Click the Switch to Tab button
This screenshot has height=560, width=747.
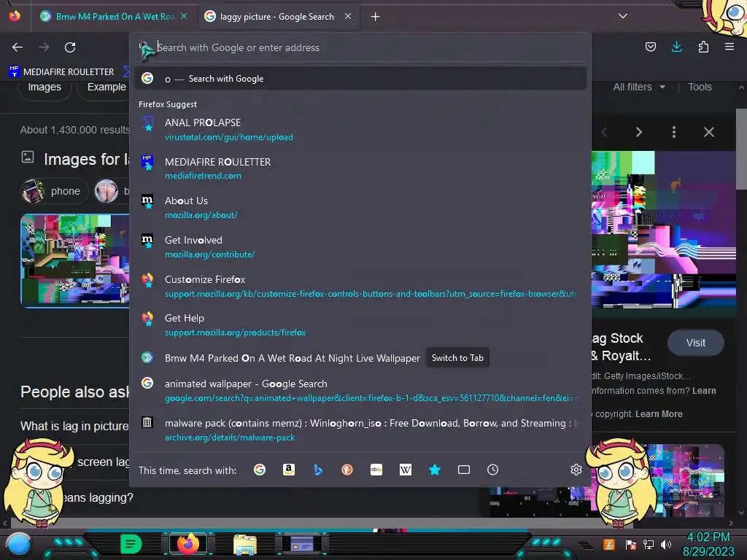pyautogui.click(x=457, y=358)
